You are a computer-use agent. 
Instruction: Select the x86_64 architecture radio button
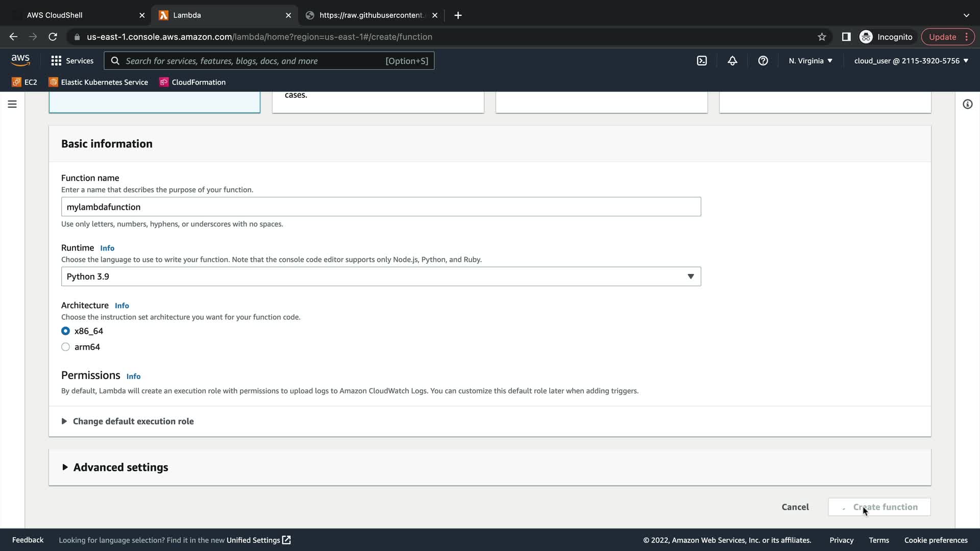pyautogui.click(x=66, y=331)
